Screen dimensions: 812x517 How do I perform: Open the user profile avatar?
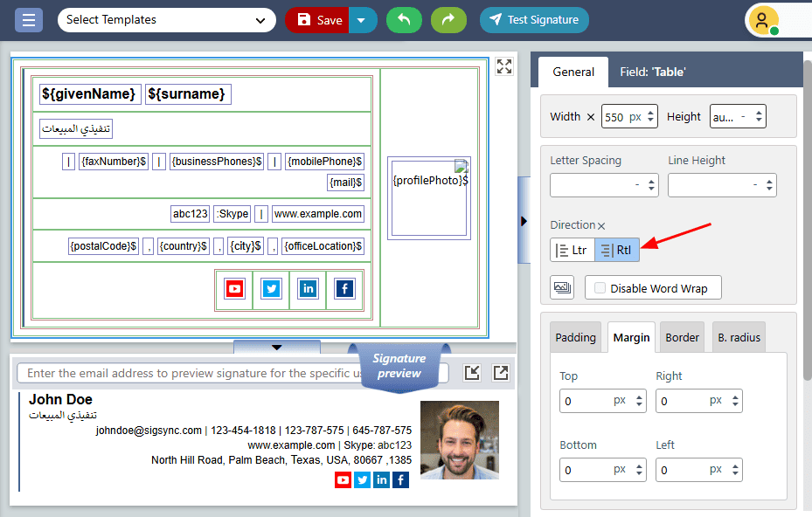pos(763,21)
